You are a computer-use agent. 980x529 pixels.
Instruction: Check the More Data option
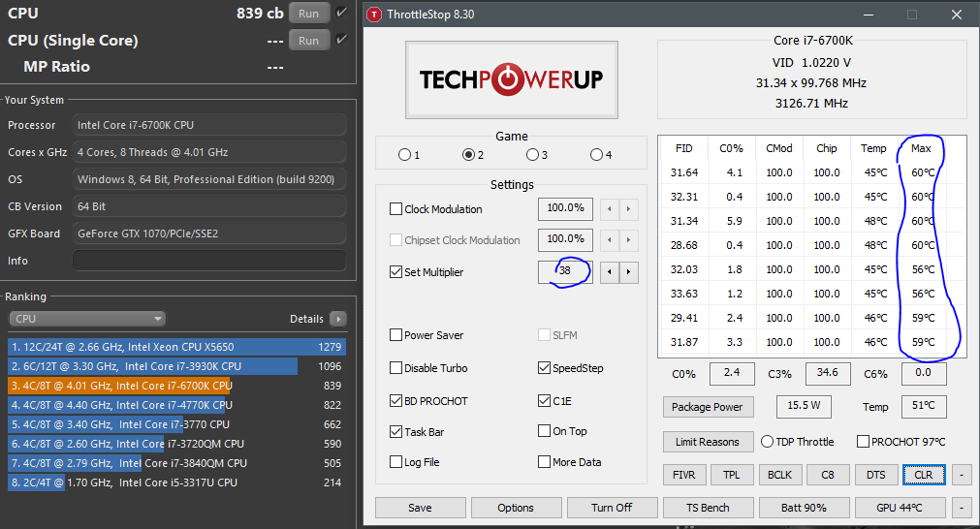(x=545, y=462)
